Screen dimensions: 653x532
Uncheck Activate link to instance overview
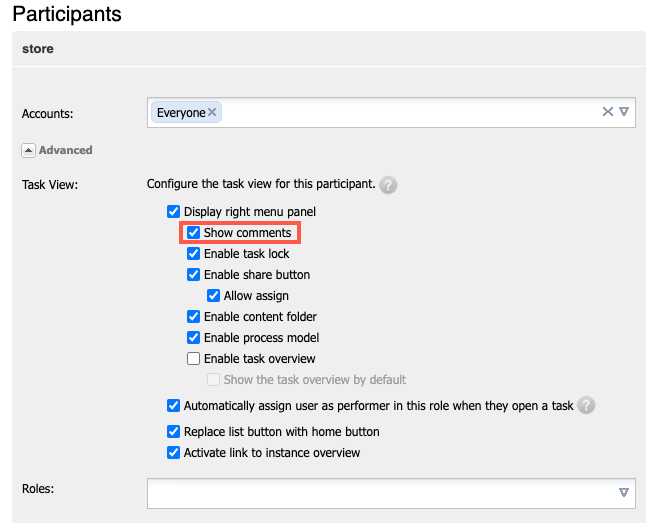coord(173,453)
